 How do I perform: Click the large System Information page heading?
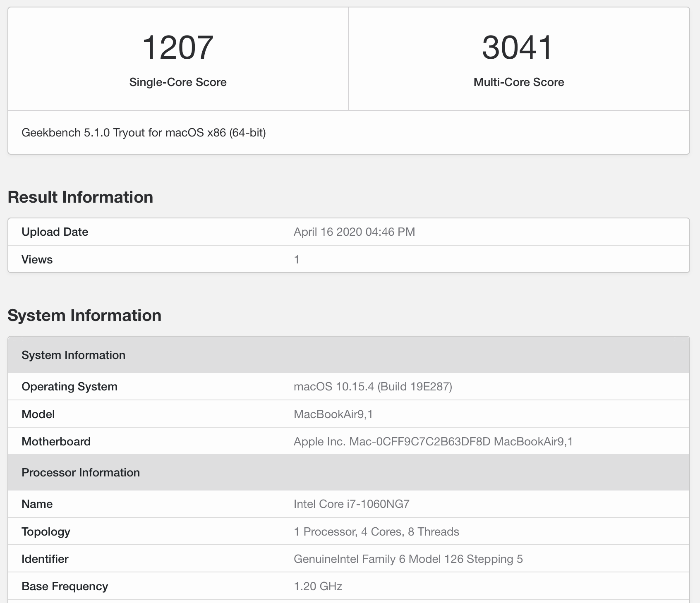coord(84,316)
